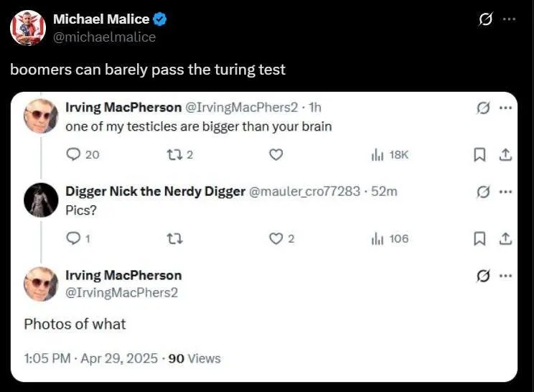Screen dimensions: 534x392
Task: Reply to Digger Nick's Pics tweet
Action: (73, 238)
